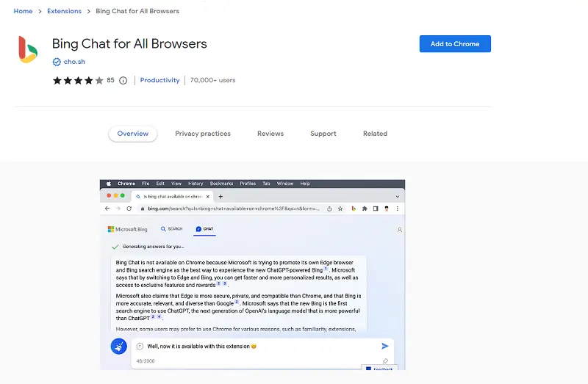
Task: Select the Bing CHAT tab
Action: coord(205,229)
